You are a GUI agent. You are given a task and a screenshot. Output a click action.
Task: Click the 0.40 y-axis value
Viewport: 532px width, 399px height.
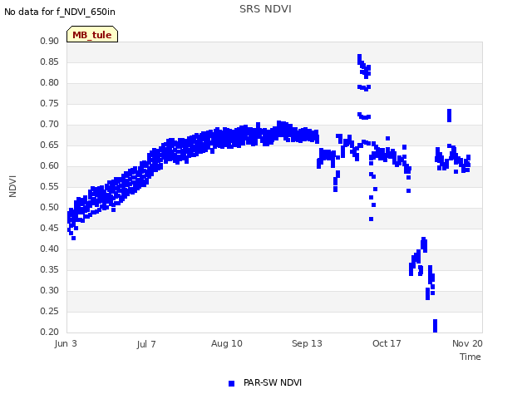[x=50, y=249]
